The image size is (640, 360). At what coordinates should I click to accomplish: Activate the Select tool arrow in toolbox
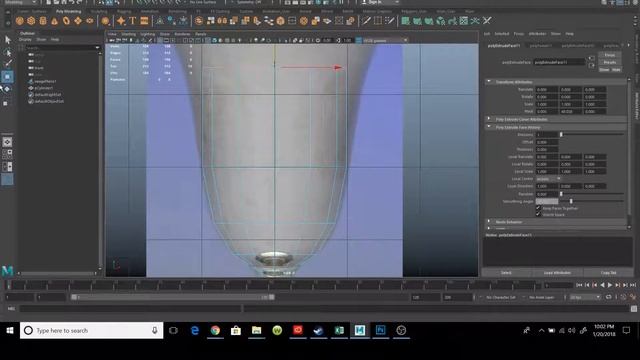tap(7, 40)
